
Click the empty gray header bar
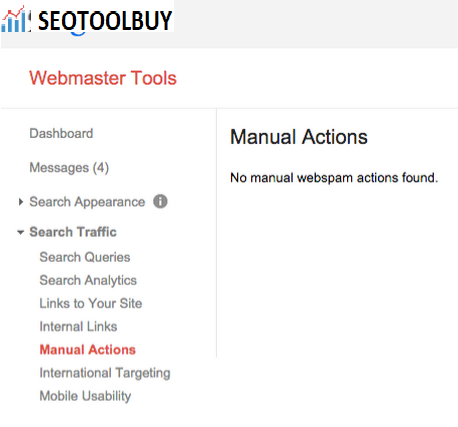pyautogui.click(x=316, y=24)
